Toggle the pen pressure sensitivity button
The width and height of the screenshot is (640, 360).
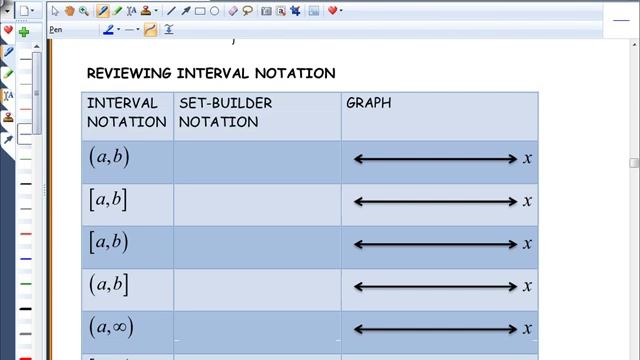click(169, 29)
